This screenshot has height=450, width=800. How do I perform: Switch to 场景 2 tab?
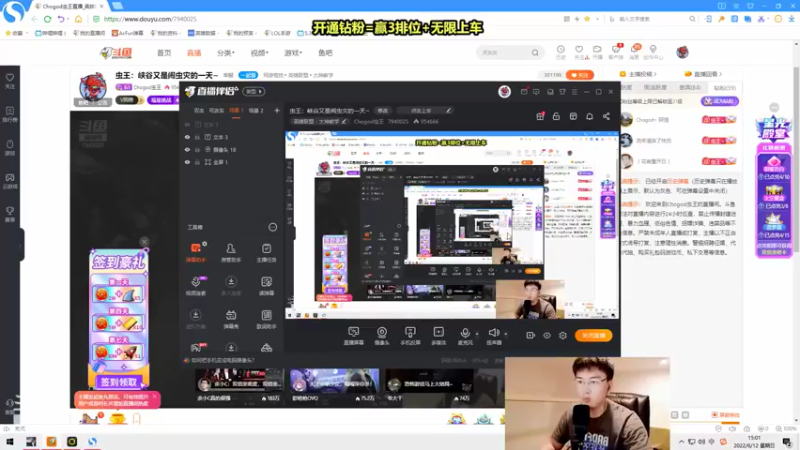click(256, 111)
